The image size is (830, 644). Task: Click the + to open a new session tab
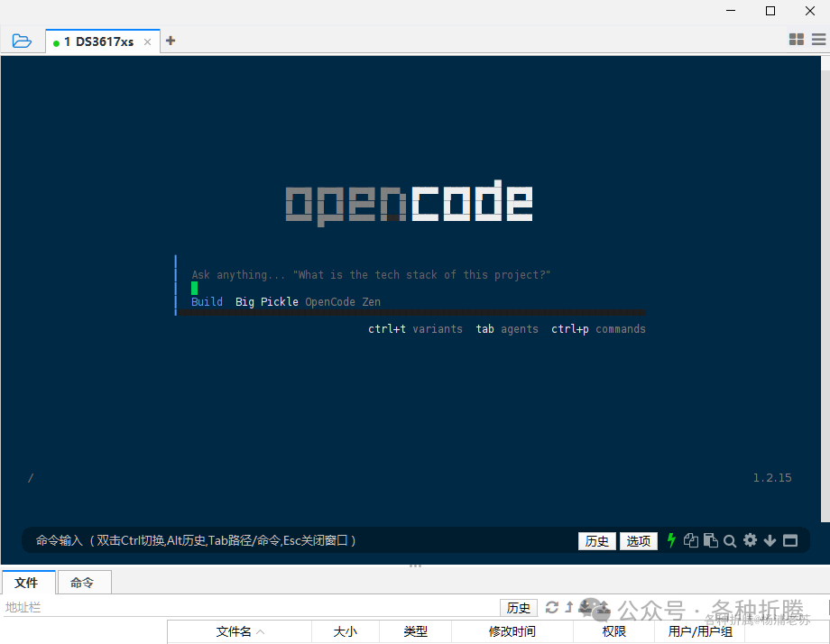(x=171, y=41)
